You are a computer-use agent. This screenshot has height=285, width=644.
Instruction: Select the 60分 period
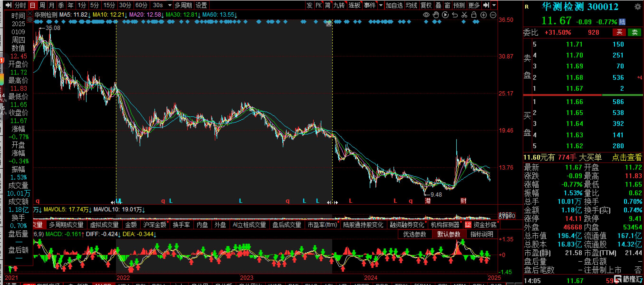click(x=141, y=5)
